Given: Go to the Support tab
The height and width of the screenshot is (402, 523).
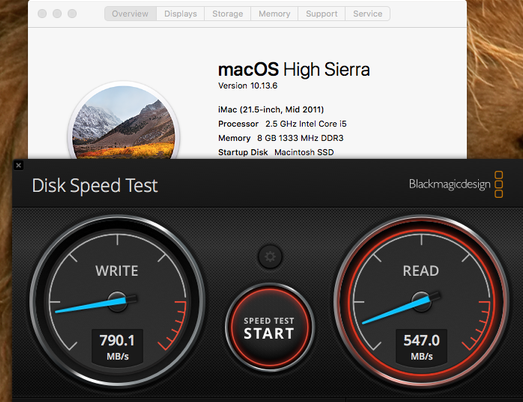Looking at the screenshot, I should 322,14.
